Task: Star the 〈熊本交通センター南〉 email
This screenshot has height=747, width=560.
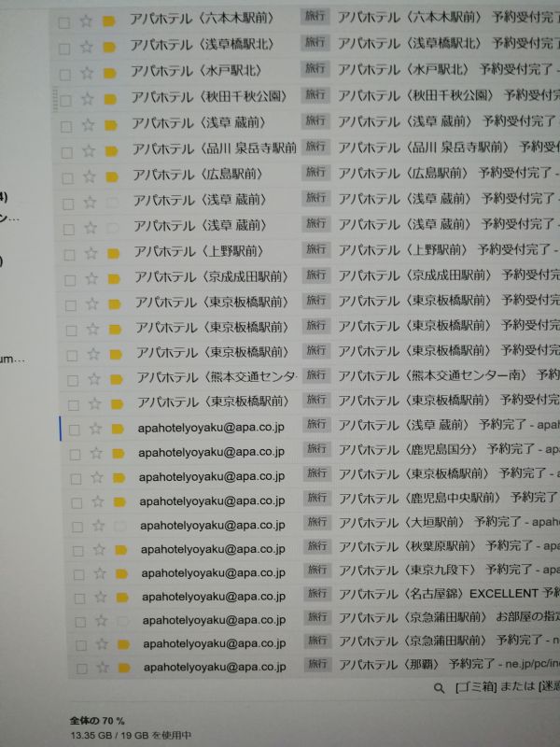Action: point(94,379)
